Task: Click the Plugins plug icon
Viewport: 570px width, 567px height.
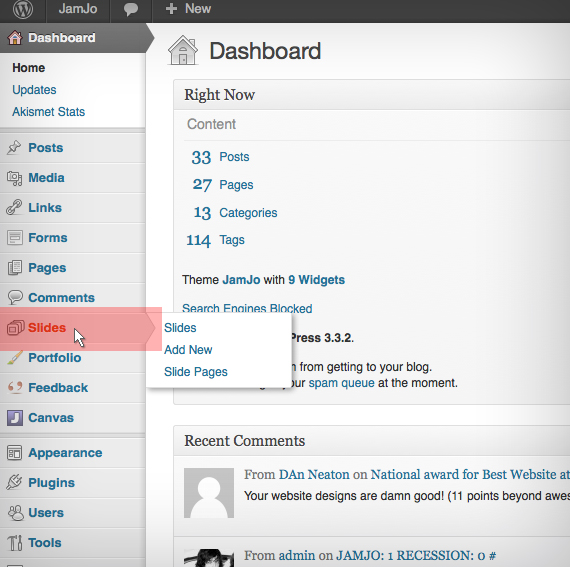Action: tap(14, 482)
